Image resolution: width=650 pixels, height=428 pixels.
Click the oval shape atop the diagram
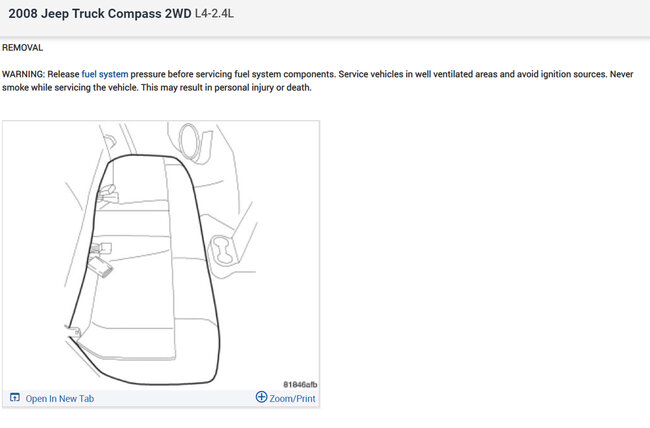[189, 140]
